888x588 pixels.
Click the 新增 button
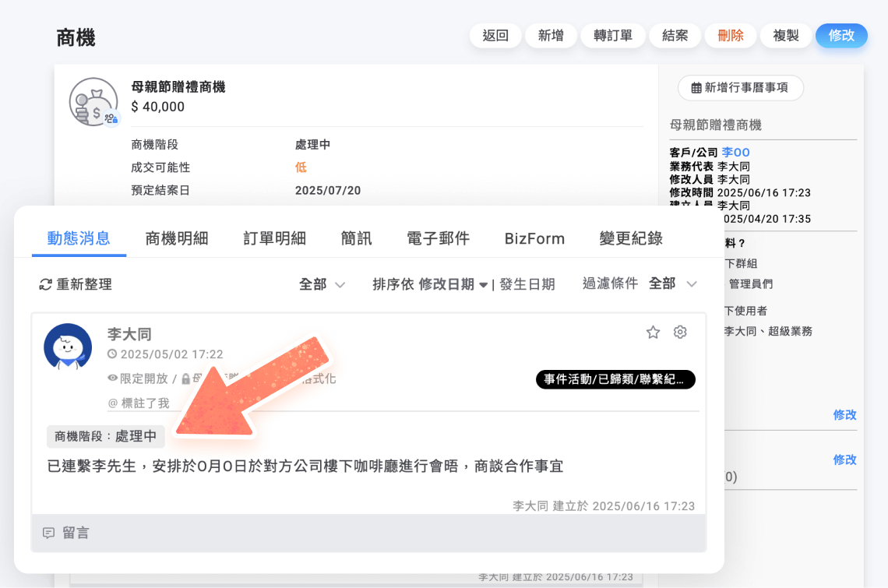[551, 36]
